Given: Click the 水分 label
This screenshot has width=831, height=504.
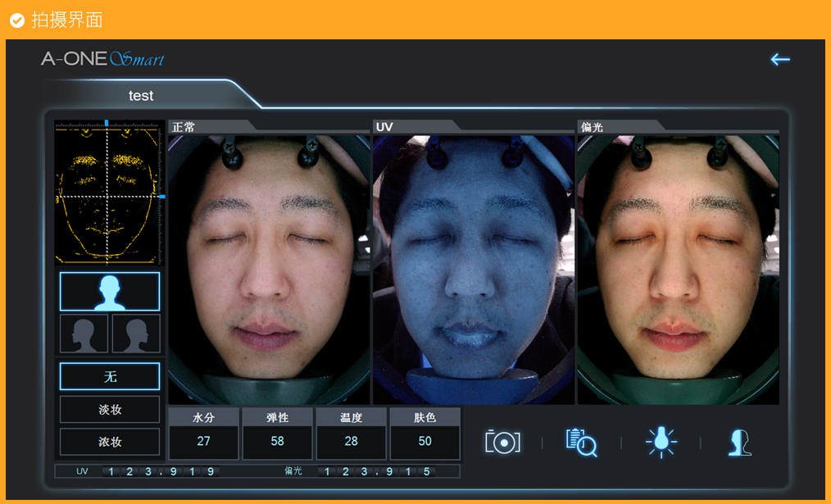Looking at the screenshot, I should coord(203,418).
